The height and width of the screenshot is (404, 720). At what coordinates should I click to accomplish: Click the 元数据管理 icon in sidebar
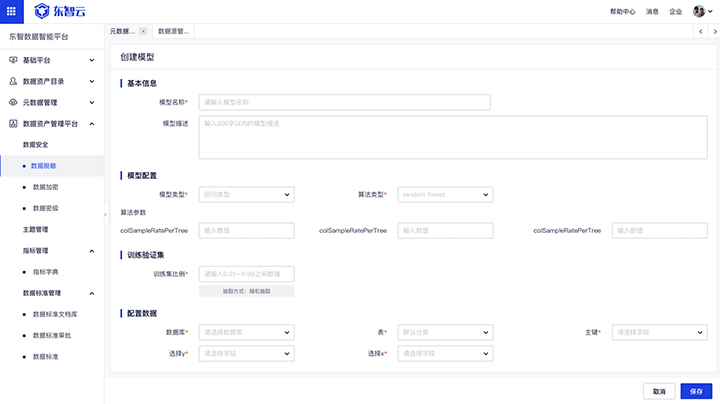click(13, 102)
